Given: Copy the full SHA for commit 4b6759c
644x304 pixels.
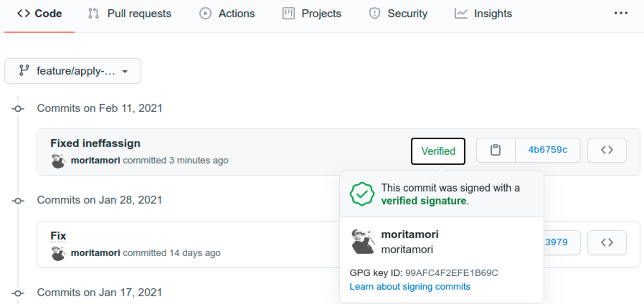Looking at the screenshot, I should 495,150.
